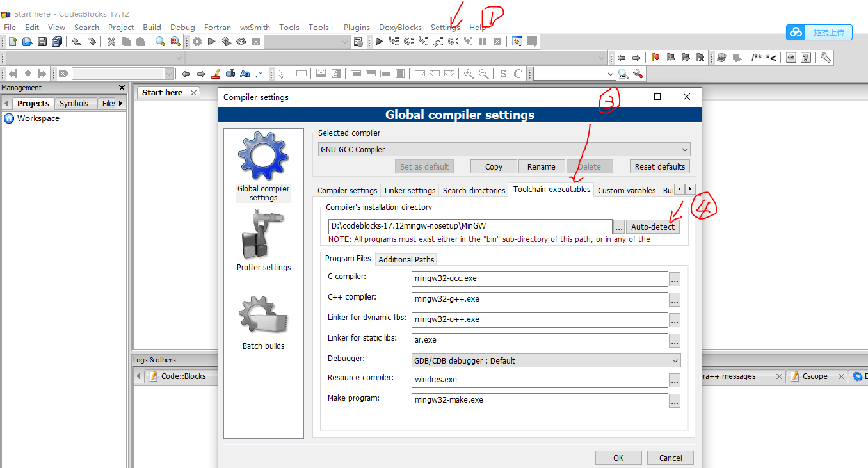Click the Build gear icon

(197, 42)
